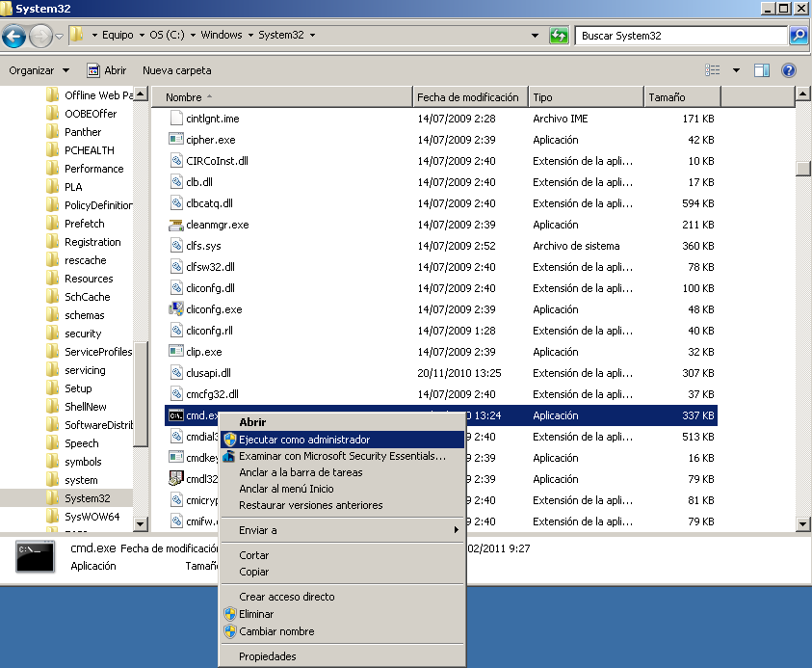
Task: Click the file list scroll up arrow
Action: (x=803, y=94)
